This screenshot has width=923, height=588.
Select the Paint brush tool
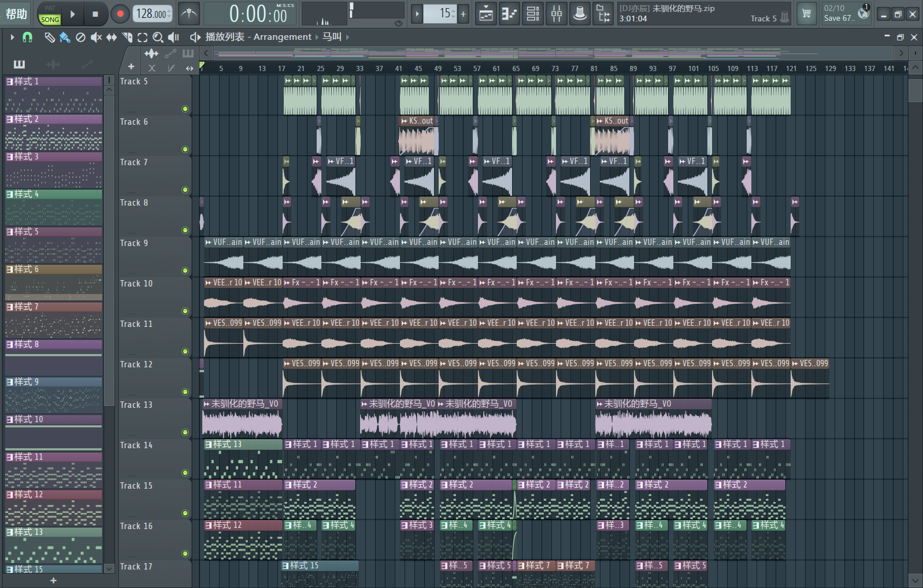(x=65, y=38)
